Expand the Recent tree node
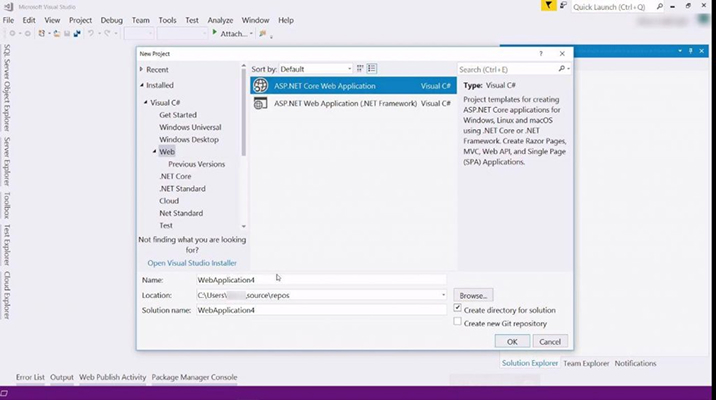 click(x=142, y=70)
